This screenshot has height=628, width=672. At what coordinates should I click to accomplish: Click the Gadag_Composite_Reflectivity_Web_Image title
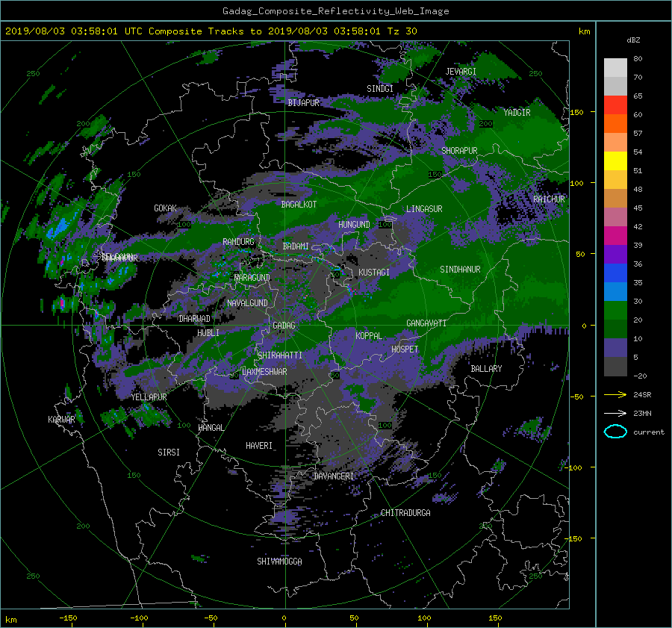click(x=335, y=11)
